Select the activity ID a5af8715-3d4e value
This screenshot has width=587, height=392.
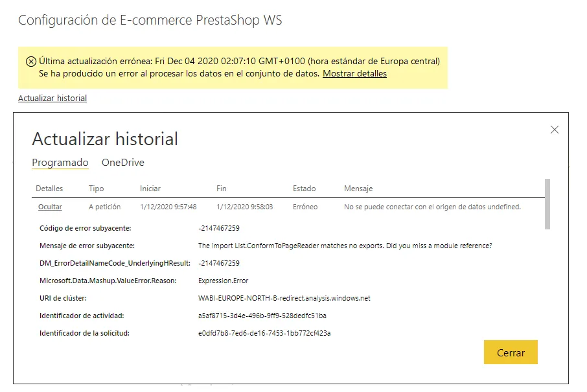click(x=262, y=316)
